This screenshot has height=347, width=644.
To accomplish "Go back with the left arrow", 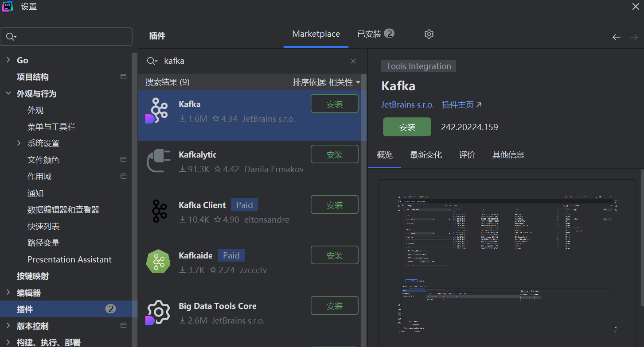I will coord(616,37).
